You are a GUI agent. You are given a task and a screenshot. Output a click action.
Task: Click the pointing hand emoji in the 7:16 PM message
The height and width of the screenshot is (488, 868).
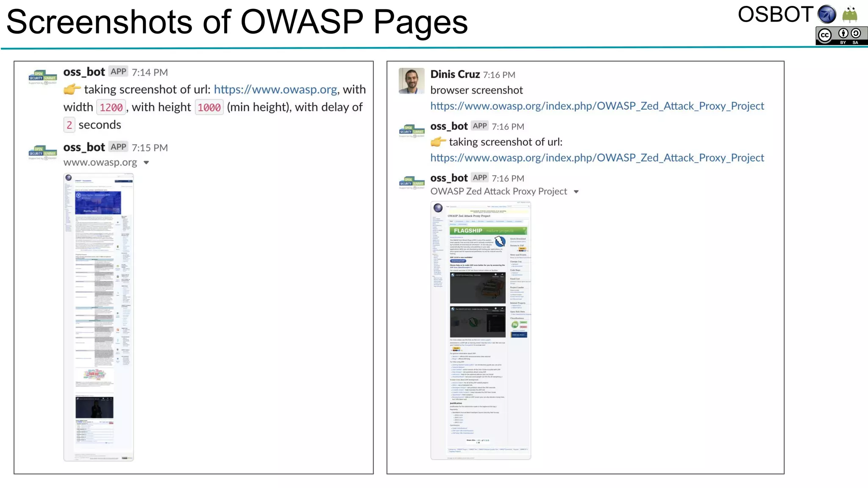tap(438, 141)
